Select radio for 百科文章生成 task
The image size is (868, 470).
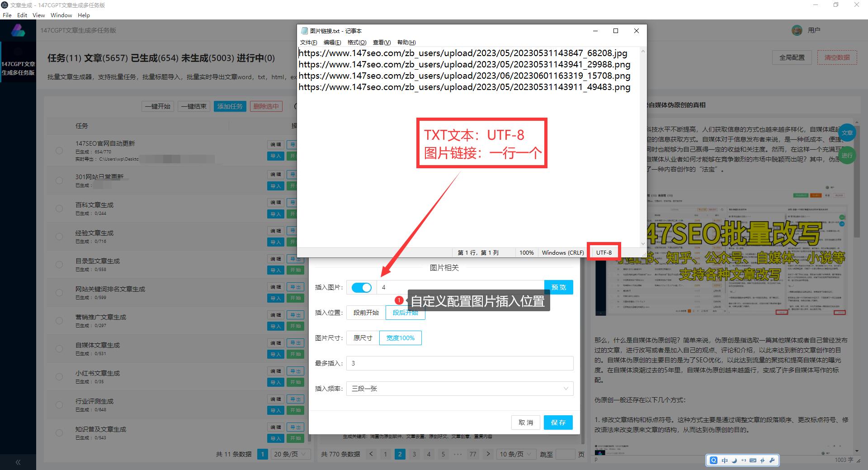59,209
